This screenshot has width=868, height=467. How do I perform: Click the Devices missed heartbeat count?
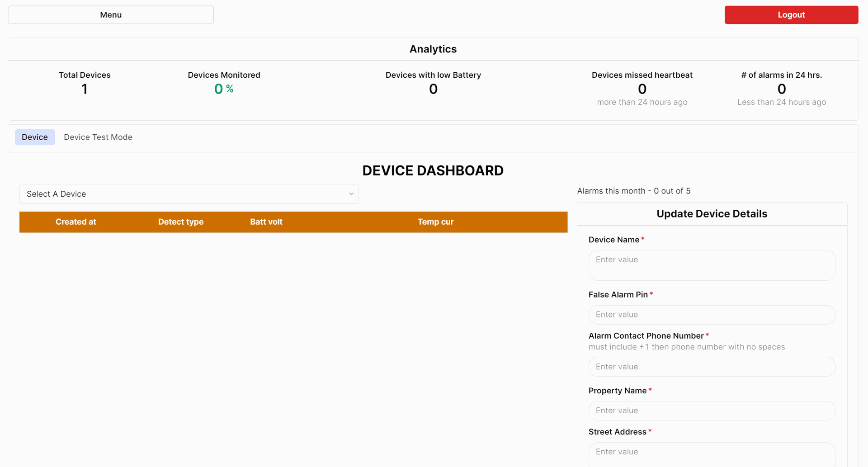(642, 89)
